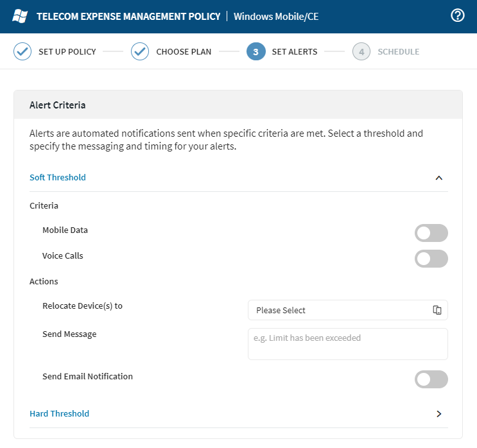Click the Hard Threshold link
The height and width of the screenshot is (448, 477).
coord(59,414)
